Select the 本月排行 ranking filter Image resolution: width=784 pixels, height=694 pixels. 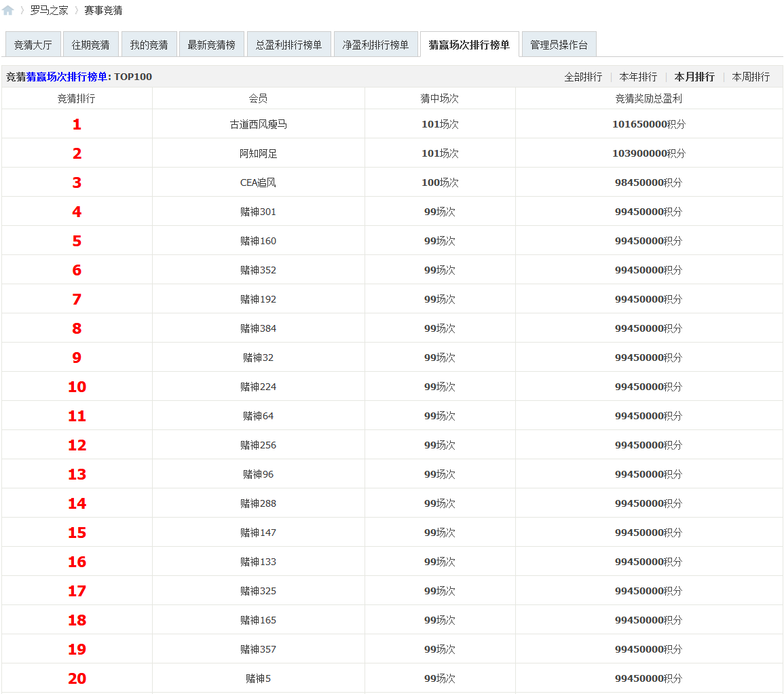[x=694, y=77]
